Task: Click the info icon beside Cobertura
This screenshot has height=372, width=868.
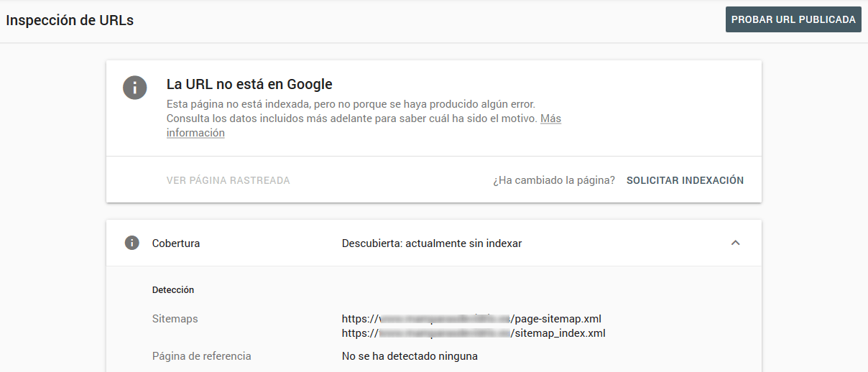Action: tap(132, 243)
